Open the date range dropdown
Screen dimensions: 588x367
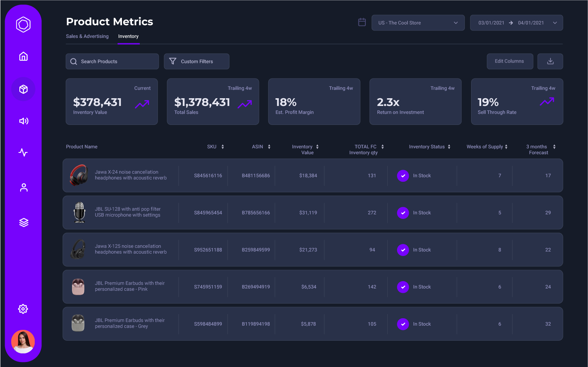pos(516,23)
